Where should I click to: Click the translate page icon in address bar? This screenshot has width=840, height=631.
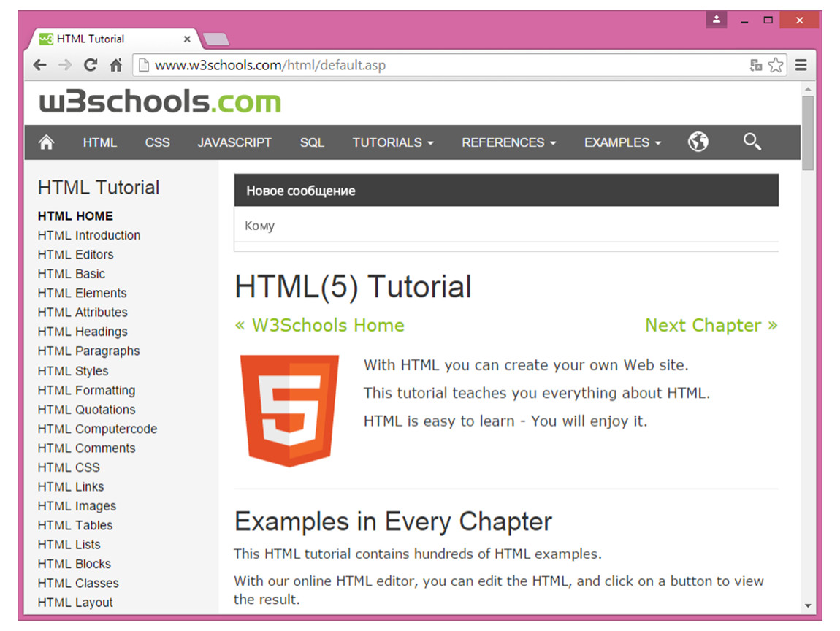click(756, 65)
